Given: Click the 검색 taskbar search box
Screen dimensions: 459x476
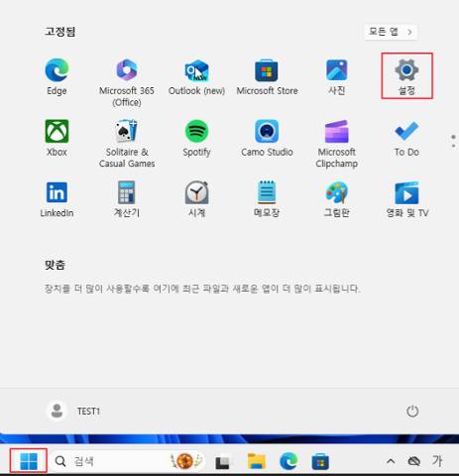Looking at the screenshot, I should pyautogui.click(x=128, y=461).
